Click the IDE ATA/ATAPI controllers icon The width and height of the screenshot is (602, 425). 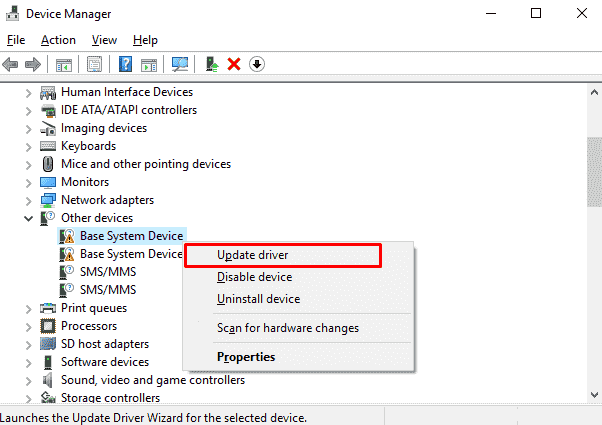pyautogui.click(x=48, y=111)
